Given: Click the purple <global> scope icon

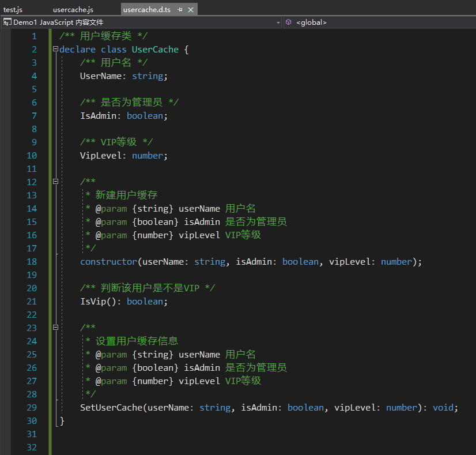Looking at the screenshot, I should (288, 22).
